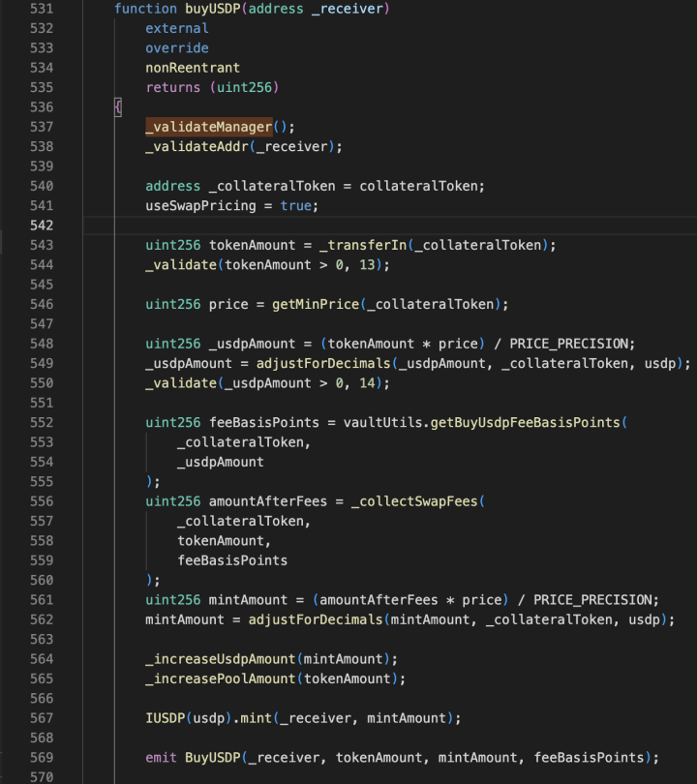
Task: Click line number 537 in the gutter
Action: (42, 127)
